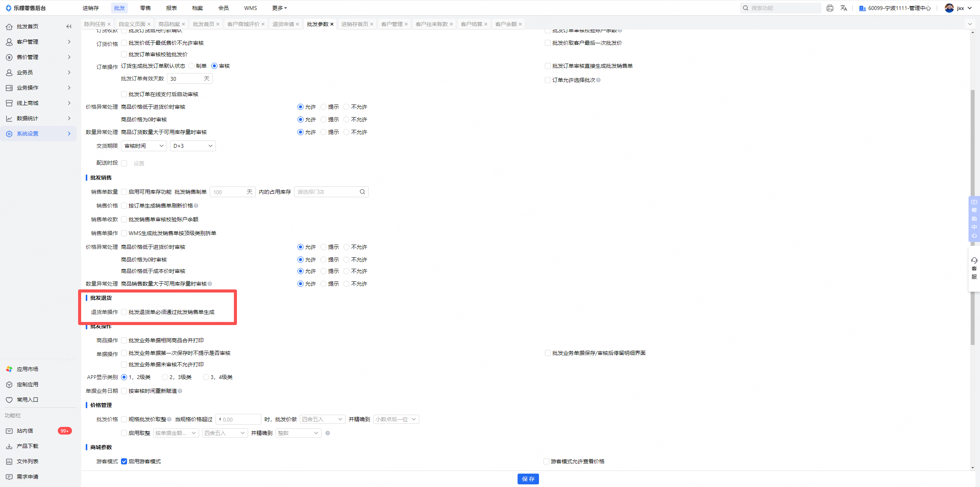Click the translate language icon
Screen dimensions: 980x487
coord(844,8)
